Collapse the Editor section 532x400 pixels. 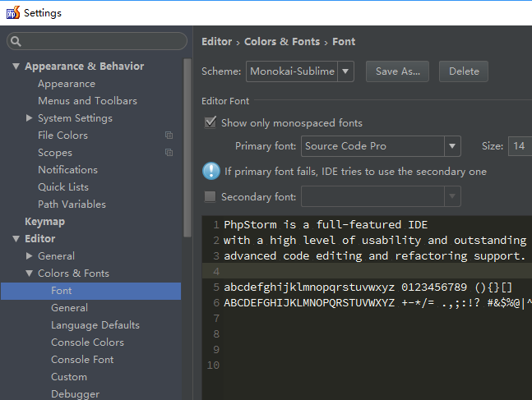pos(16,239)
